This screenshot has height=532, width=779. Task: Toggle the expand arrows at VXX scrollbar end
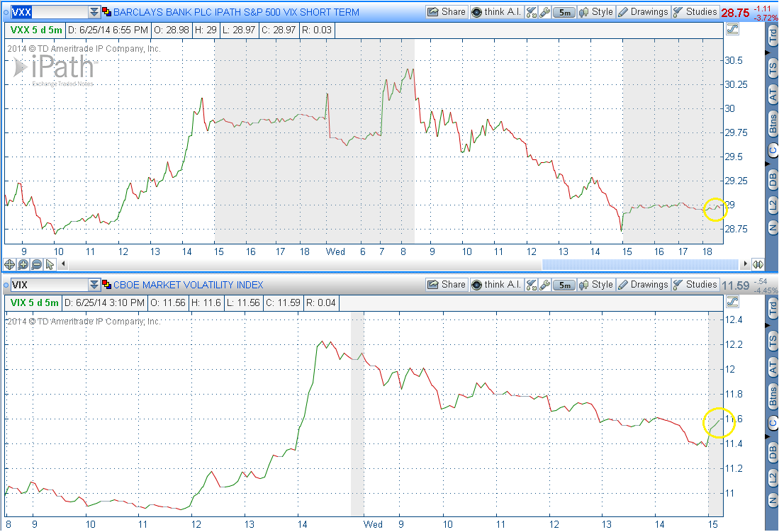(758, 264)
